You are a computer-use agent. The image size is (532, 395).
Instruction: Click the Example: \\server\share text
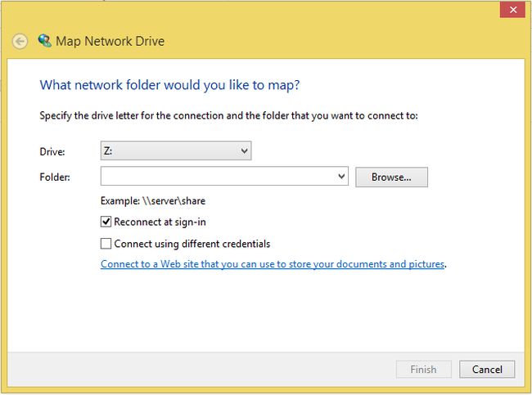pyautogui.click(x=153, y=200)
